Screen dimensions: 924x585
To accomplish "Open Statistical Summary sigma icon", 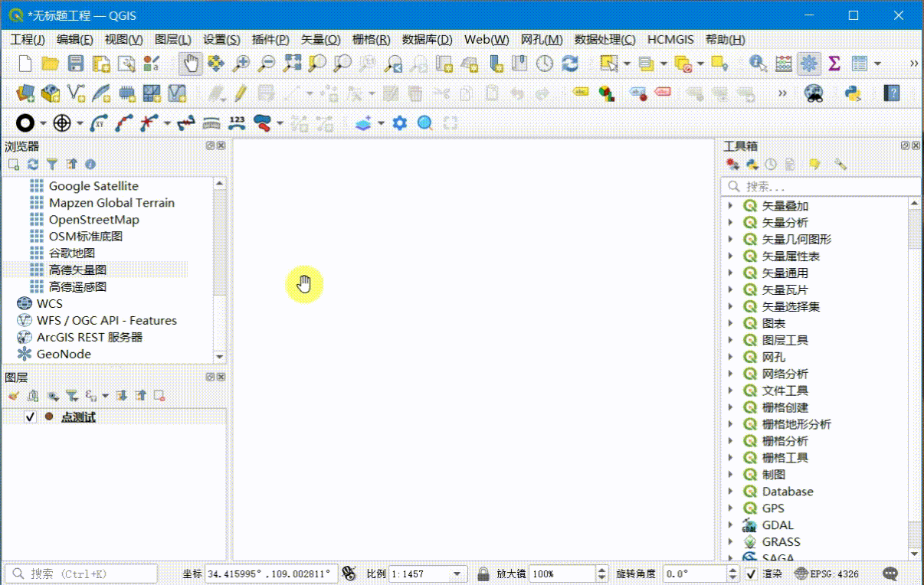I will tap(834, 64).
